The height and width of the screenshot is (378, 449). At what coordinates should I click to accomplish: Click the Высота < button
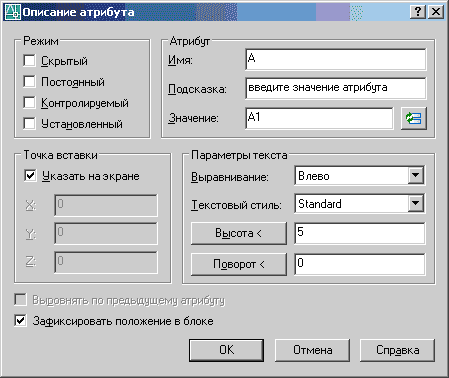[239, 233]
